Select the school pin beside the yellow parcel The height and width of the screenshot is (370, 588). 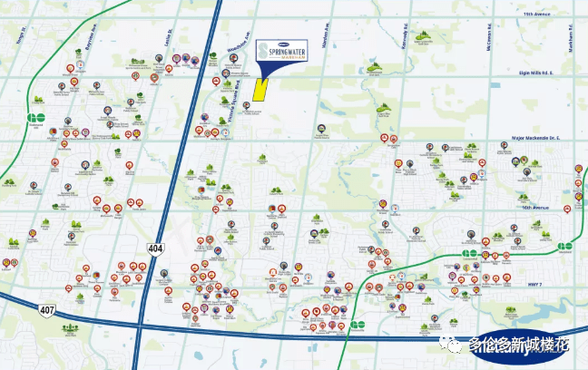(246, 106)
